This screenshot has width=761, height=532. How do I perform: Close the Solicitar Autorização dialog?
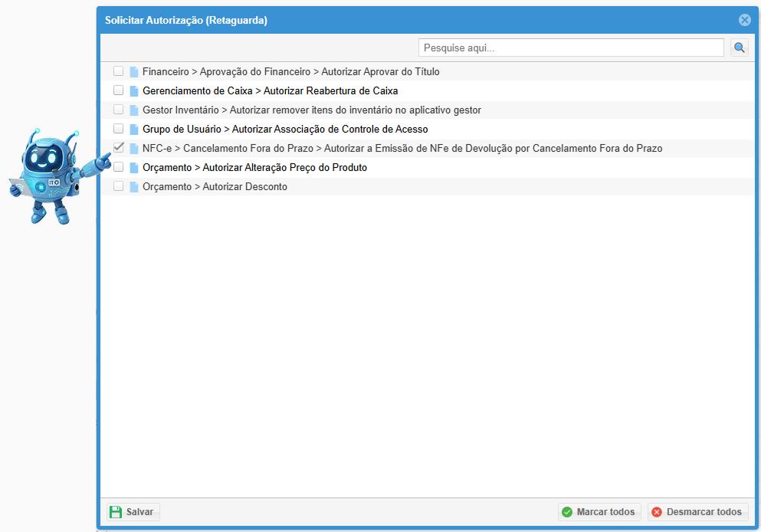744,21
